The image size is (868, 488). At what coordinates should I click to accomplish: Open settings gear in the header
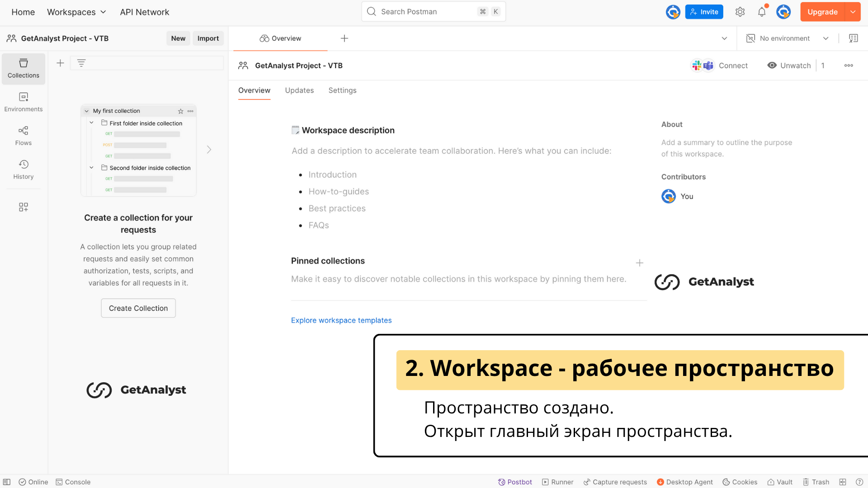(740, 12)
